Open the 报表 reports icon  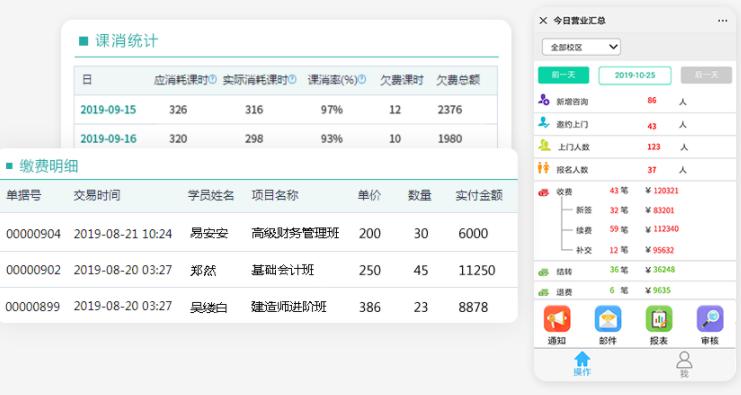click(659, 319)
